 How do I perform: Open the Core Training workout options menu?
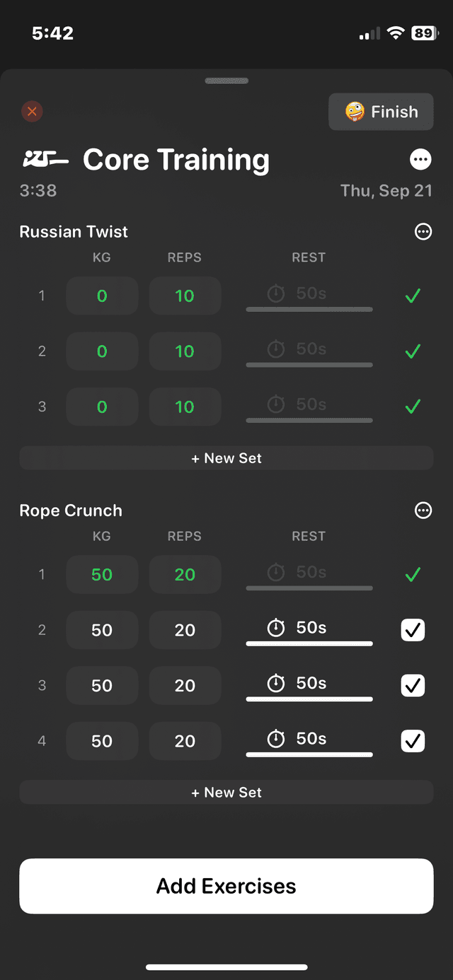(x=420, y=159)
